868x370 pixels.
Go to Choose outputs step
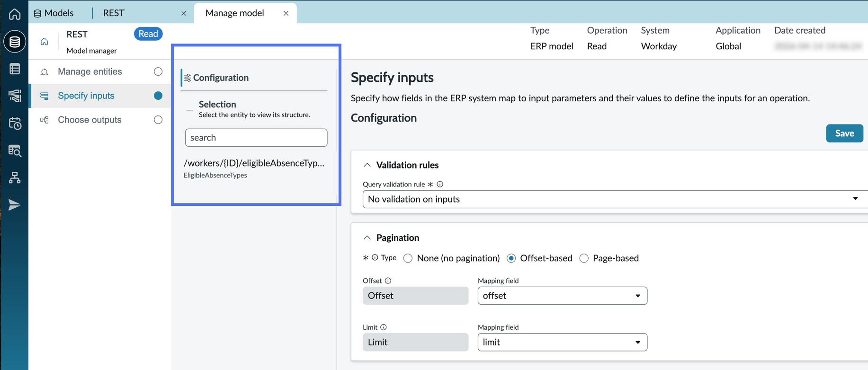100,120
